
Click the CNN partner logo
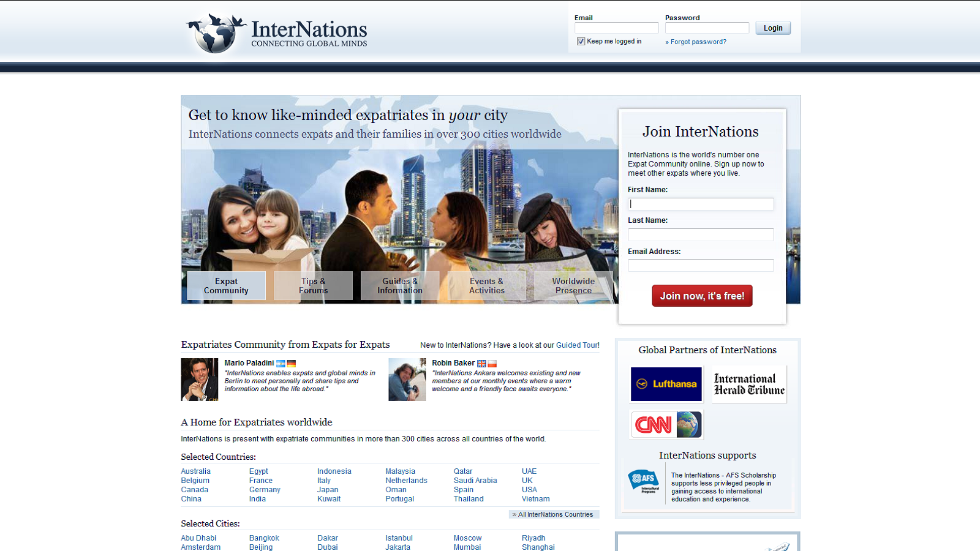[x=666, y=424]
